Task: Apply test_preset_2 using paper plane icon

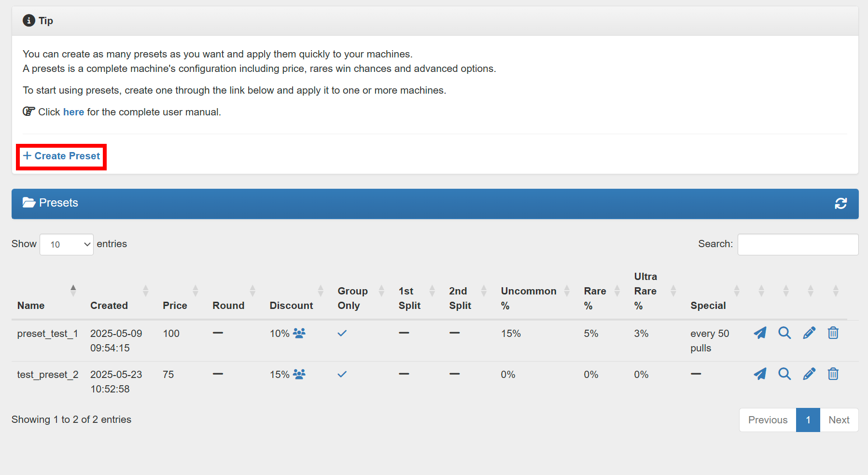Action: click(x=760, y=374)
